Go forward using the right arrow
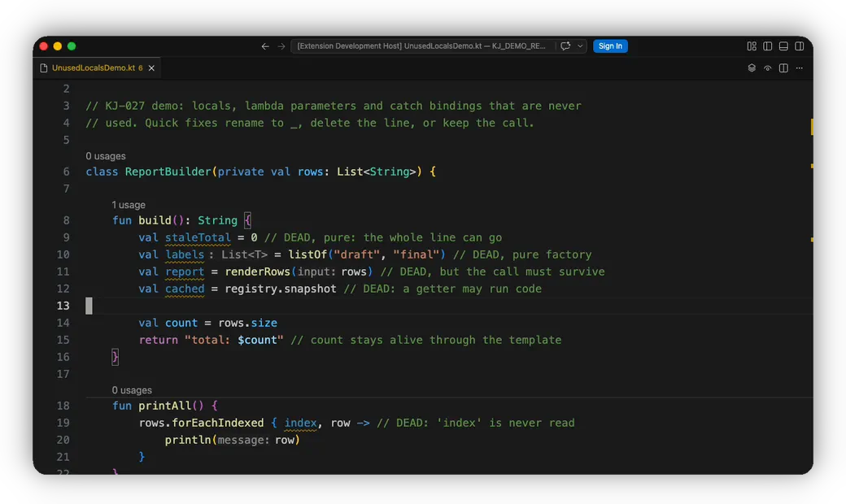Screen dimensions: 846x504 click(x=281, y=46)
